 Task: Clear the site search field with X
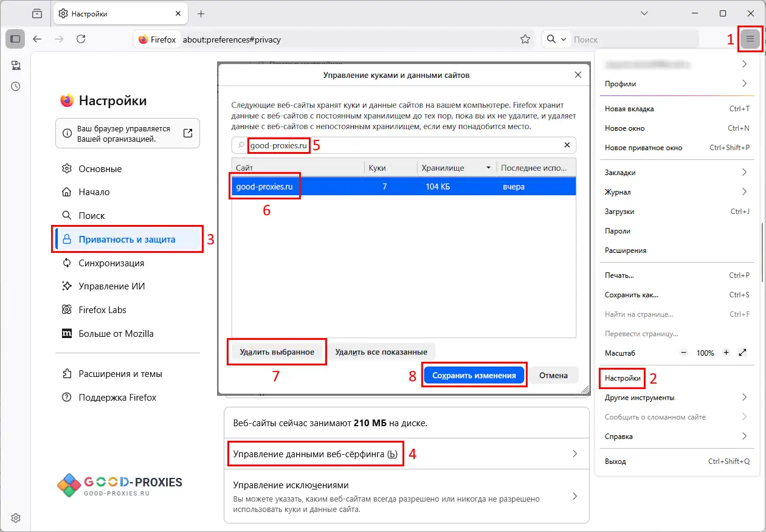[567, 145]
